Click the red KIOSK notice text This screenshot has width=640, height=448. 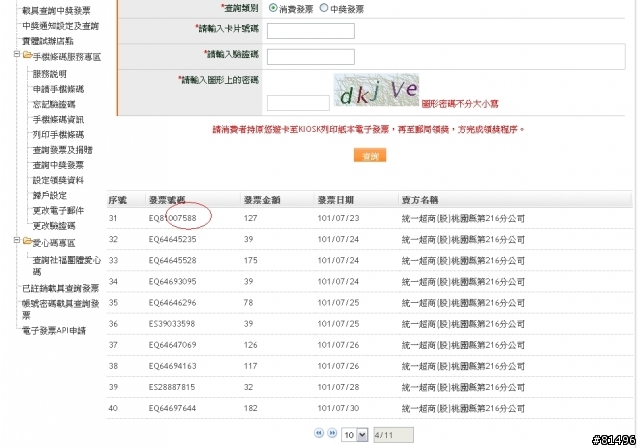(x=369, y=129)
